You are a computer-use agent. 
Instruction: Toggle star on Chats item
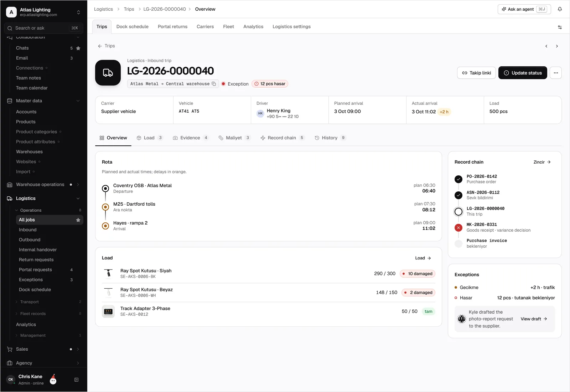(x=78, y=48)
